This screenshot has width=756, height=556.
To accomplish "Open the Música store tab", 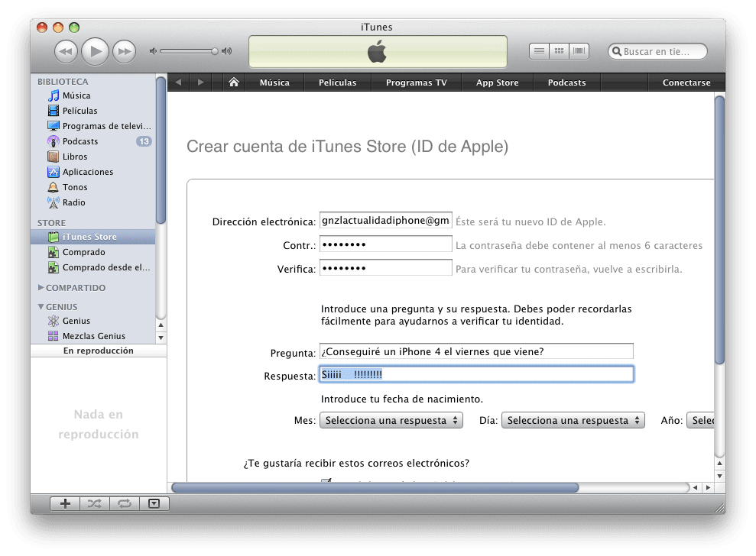I will coord(275,82).
